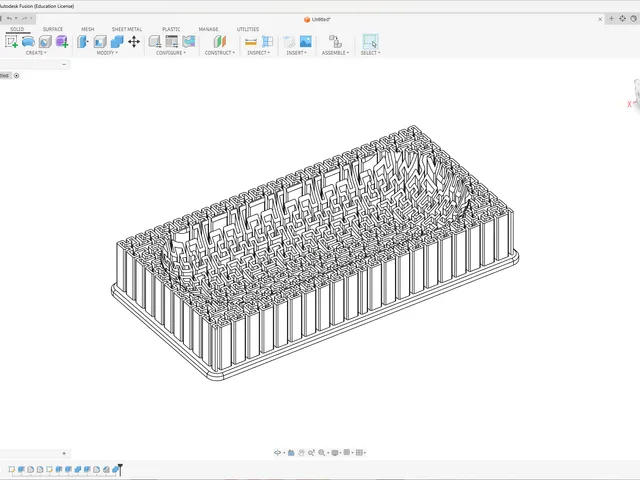640x480 pixels.
Task: Click the timeline end-of-history marker
Action: (x=120, y=469)
